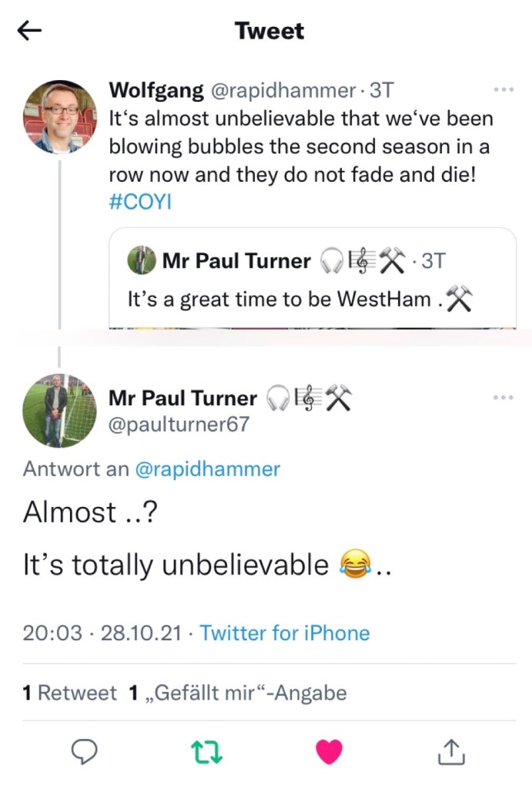The width and height of the screenshot is (532, 789).
Task: Tap the crying-laughing emoji in the reply
Action: tap(355, 565)
